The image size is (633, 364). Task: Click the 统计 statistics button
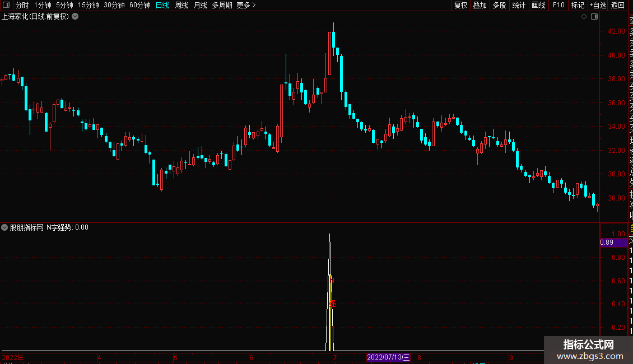pyautogui.click(x=519, y=5)
